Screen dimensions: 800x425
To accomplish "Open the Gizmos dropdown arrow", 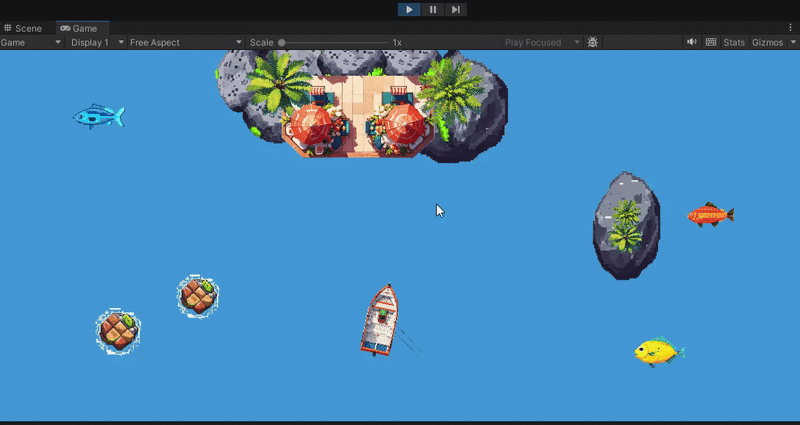I will pos(793,42).
